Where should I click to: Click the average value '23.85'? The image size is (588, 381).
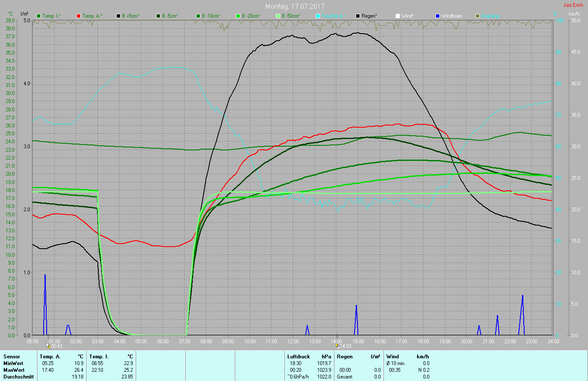127,377
